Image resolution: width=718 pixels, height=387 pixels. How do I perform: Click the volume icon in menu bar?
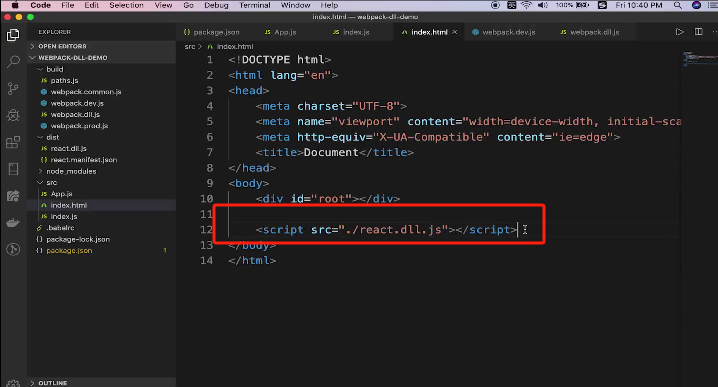(543, 5)
